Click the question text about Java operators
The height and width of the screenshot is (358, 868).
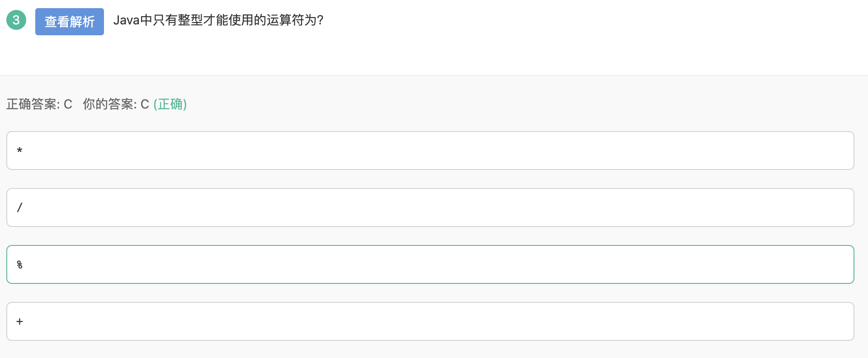[219, 20]
